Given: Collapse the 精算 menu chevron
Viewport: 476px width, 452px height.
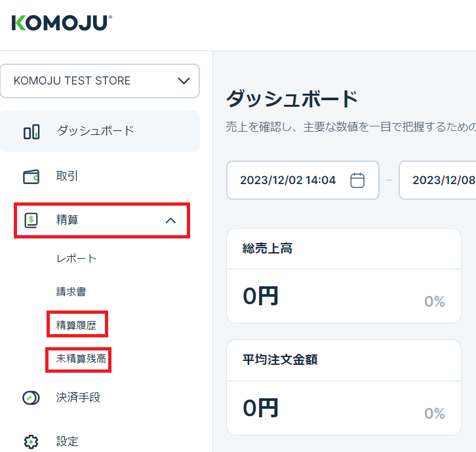Looking at the screenshot, I should (170, 221).
